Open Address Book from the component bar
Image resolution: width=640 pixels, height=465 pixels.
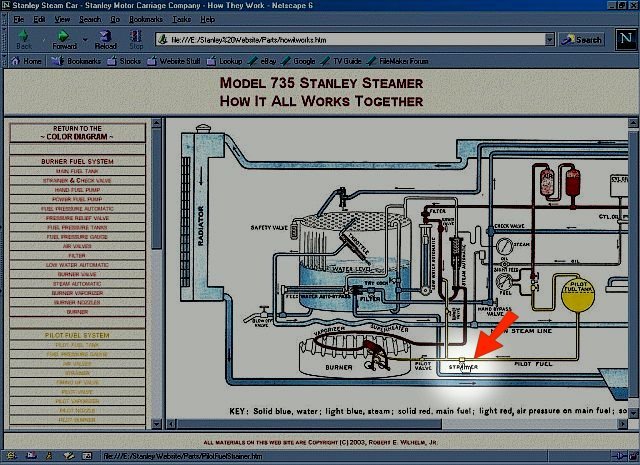point(87,456)
